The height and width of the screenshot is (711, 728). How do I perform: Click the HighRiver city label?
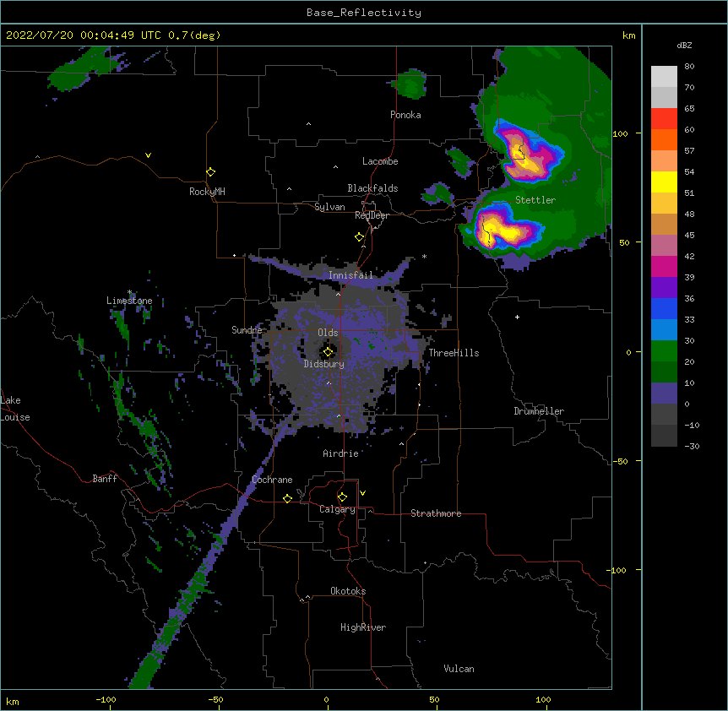(363, 627)
